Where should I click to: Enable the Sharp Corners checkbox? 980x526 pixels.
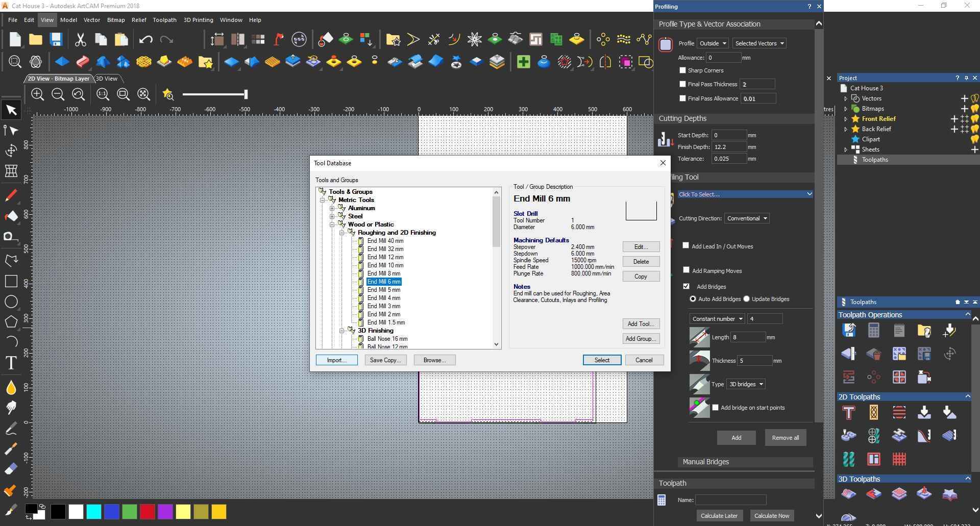point(682,70)
